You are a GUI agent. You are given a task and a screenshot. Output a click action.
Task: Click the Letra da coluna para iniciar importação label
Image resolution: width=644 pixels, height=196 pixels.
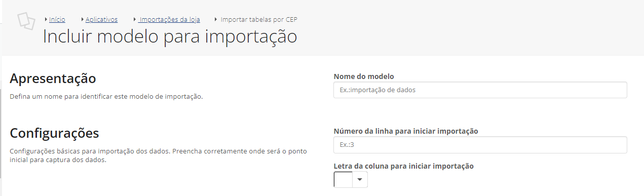pyautogui.click(x=404, y=166)
